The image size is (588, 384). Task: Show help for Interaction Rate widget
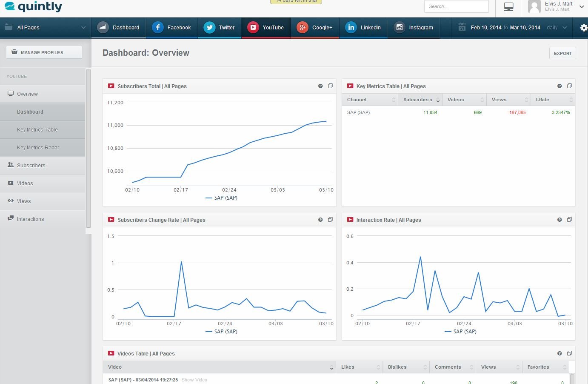point(559,220)
